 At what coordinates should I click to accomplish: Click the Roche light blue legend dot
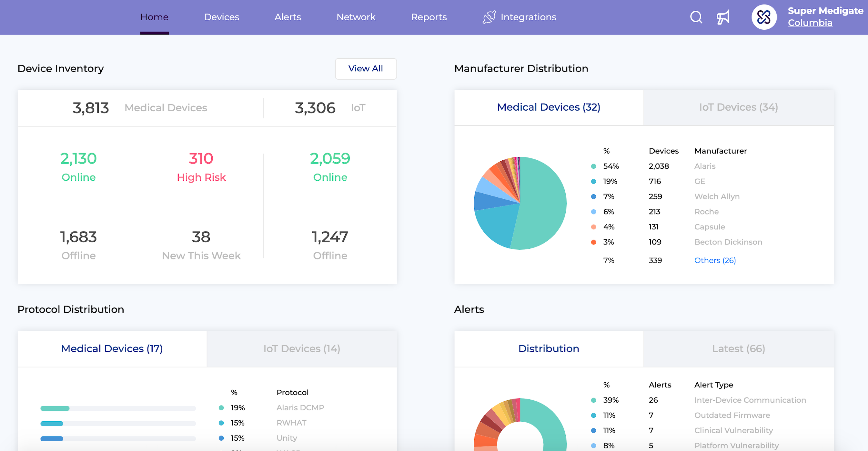click(x=594, y=212)
